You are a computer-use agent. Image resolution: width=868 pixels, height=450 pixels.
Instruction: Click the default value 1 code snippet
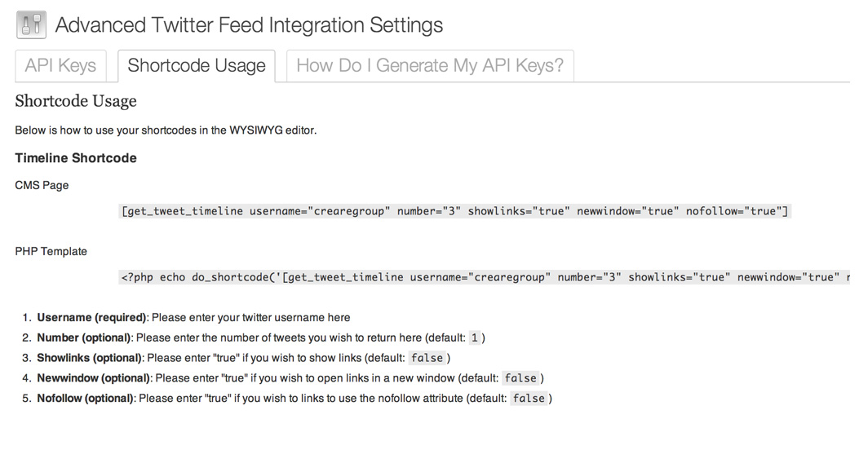[x=475, y=337]
